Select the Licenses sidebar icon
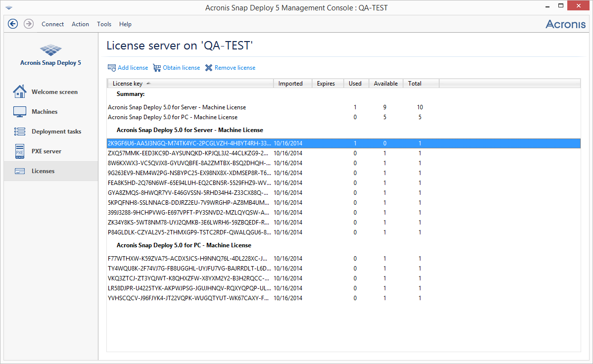Viewport: 593px width, 364px height. (20, 171)
